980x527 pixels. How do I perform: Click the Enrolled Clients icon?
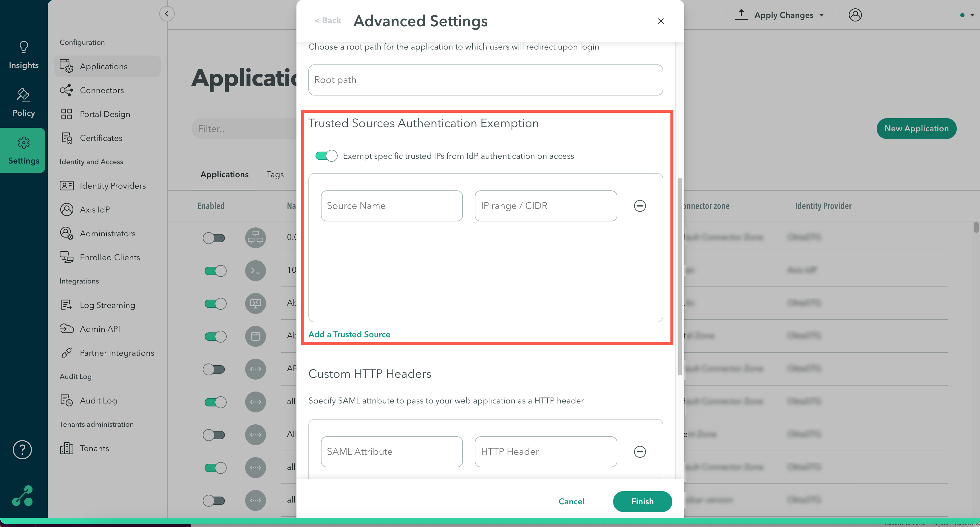pos(66,257)
